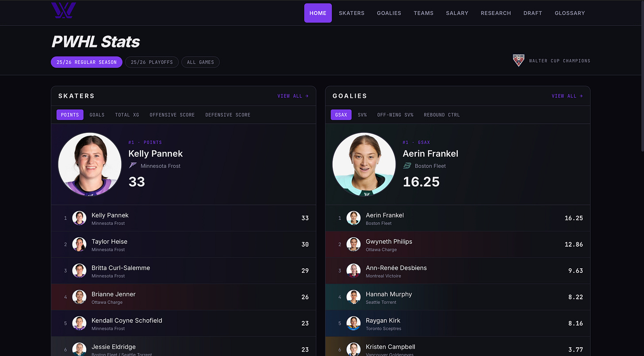Click Taylor Heise's points value 30

(305, 244)
